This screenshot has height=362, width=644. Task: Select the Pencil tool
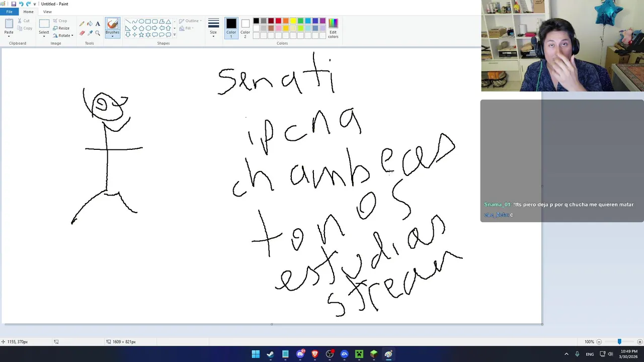(82, 24)
